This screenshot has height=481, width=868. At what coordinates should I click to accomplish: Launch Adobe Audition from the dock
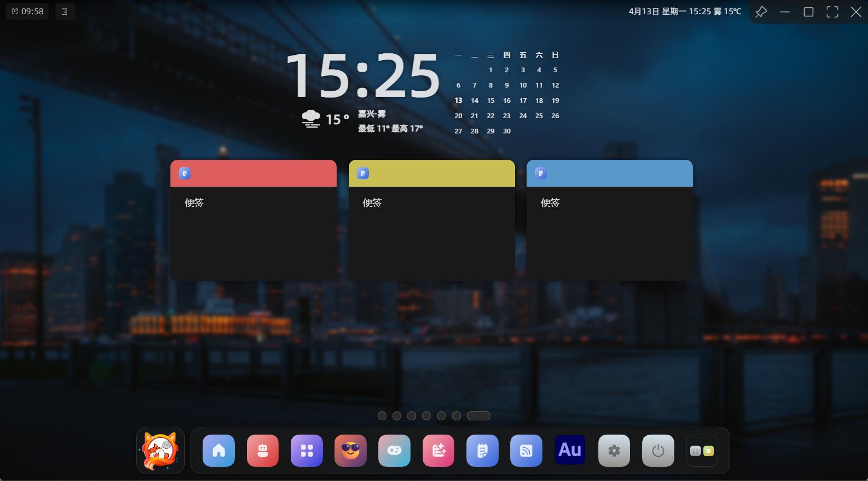click(x=570, y=450)
